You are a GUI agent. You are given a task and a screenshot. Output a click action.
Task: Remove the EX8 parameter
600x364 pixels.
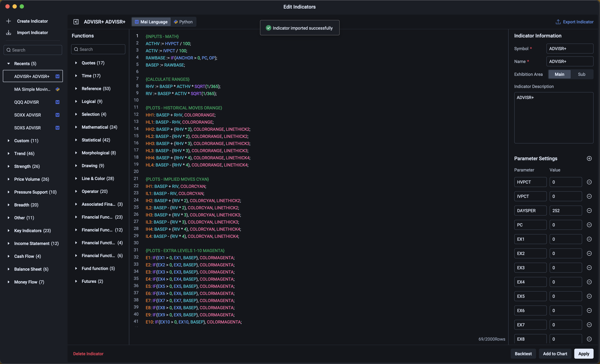589,339
